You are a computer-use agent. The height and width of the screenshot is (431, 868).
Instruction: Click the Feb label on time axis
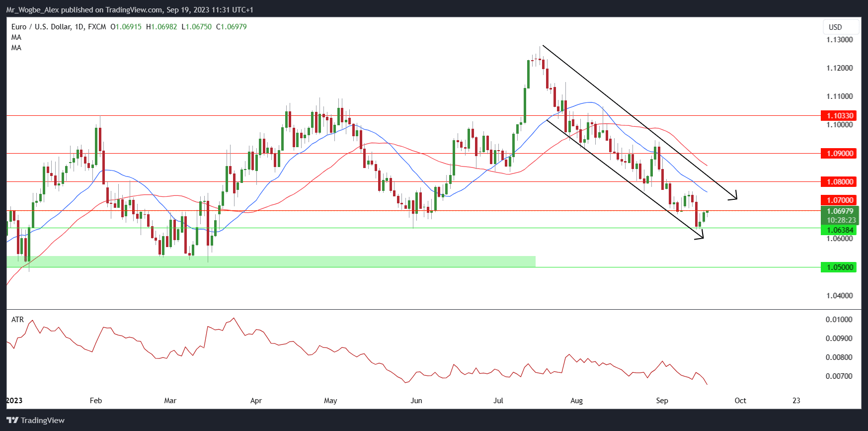[96, 401]
